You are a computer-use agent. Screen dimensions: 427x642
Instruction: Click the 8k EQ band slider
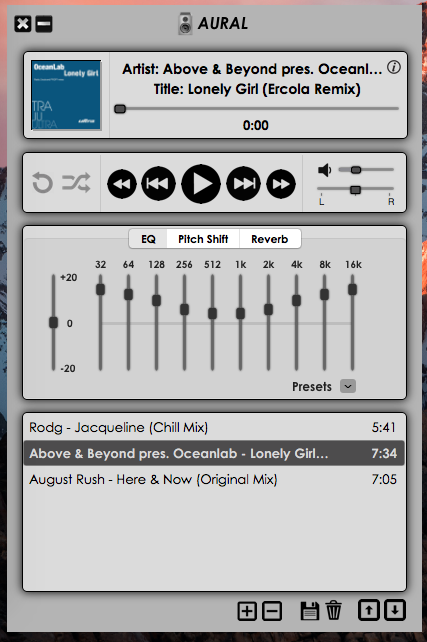pos(324,322)
